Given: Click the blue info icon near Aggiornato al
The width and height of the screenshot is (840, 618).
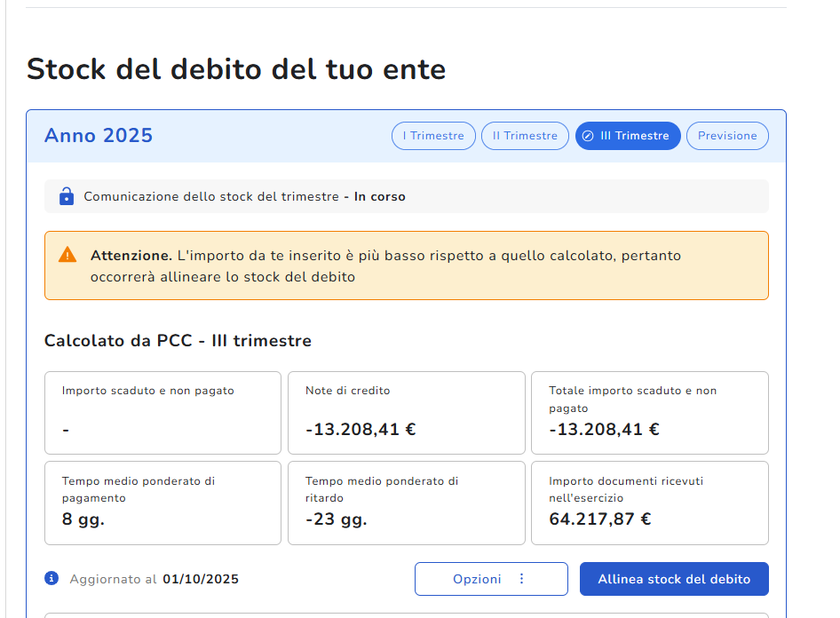Looking at the screenshot, I should coord(52,579).
